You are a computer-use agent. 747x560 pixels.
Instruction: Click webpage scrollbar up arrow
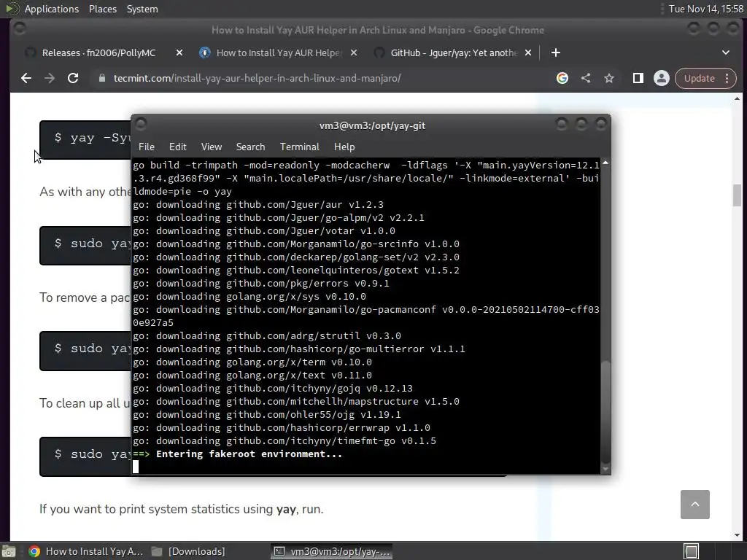[737, 98]
